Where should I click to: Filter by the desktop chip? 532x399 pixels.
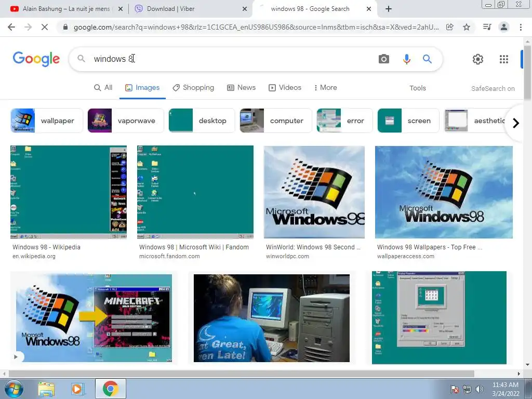[202, 121]
